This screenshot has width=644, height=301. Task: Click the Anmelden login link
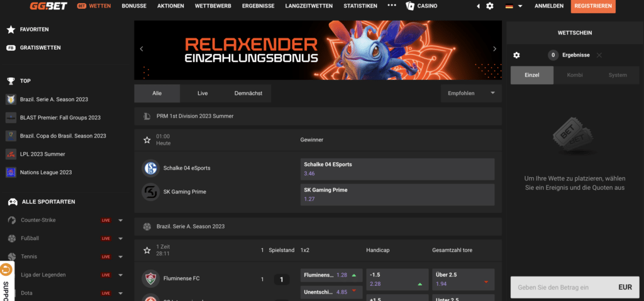[549, 6]
